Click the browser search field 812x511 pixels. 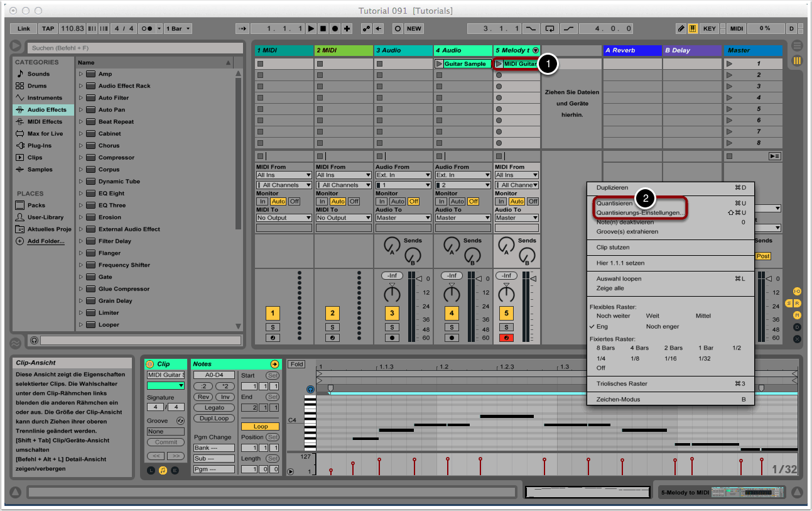point(134,48)
